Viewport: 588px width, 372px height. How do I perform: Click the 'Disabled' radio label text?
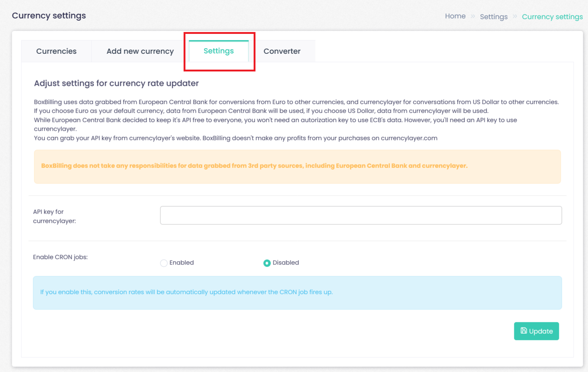286,263
